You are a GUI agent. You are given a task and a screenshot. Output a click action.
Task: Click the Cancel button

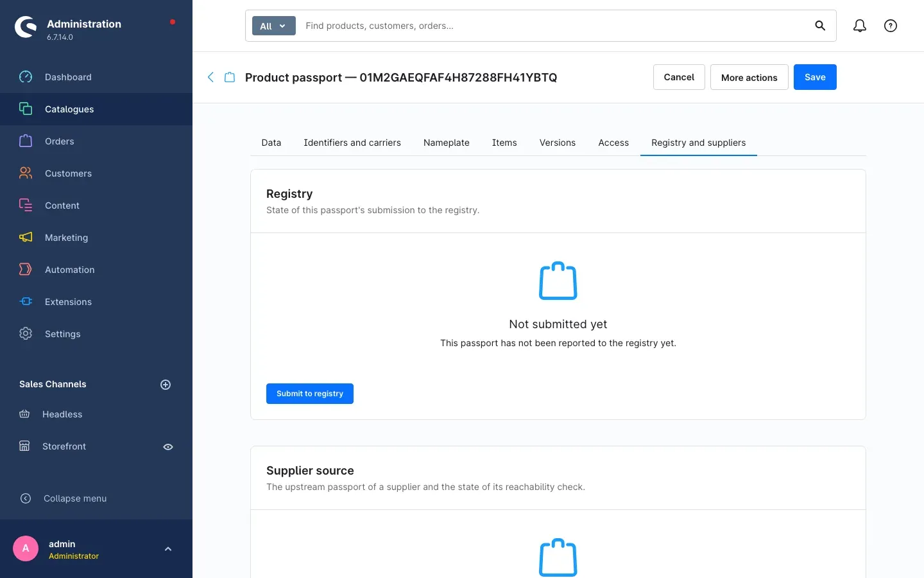click(x=679, y=77)
